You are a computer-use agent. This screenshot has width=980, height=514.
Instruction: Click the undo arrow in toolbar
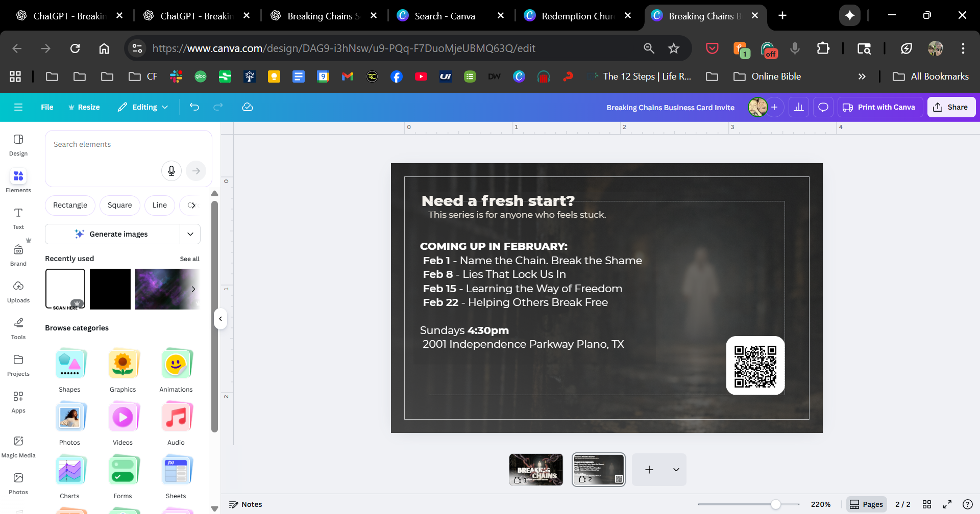point(194,107)
